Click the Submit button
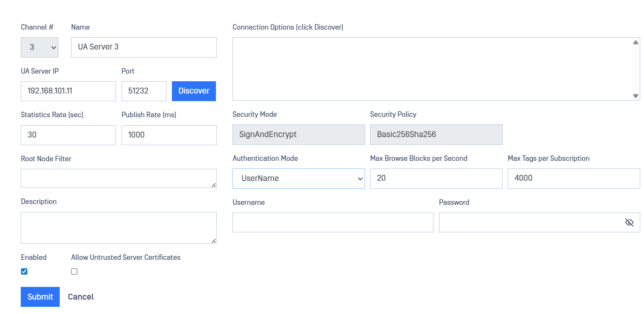The width and height of the screenshot is (644, 314). tap(40, 297)
